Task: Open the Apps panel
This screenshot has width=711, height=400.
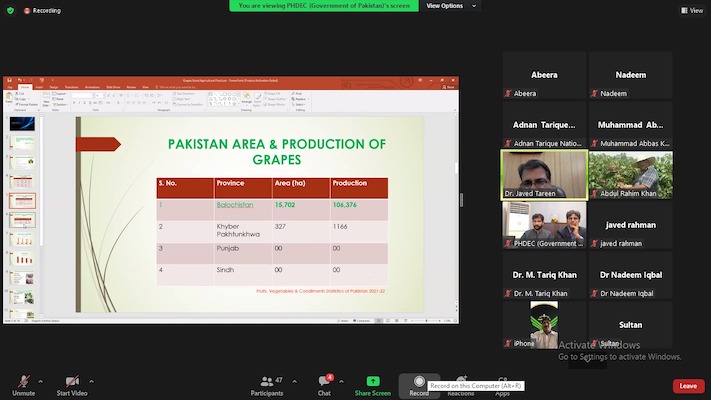Action: (x=502, y=385)
